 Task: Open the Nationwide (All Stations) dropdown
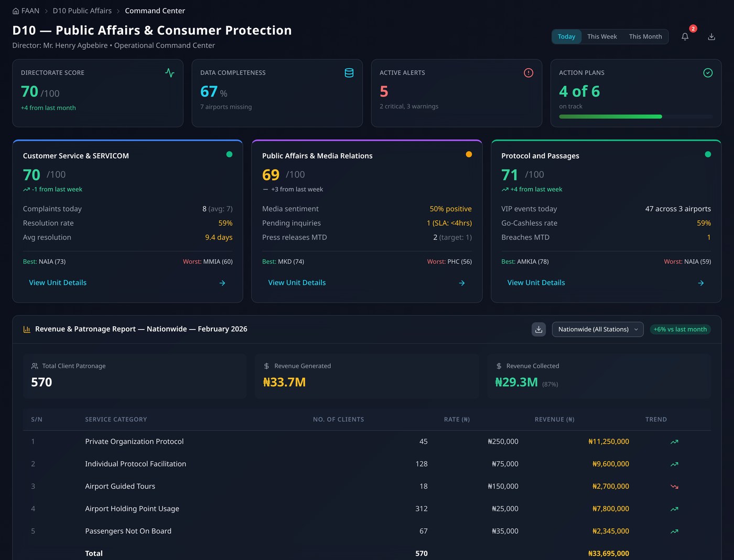pos(598,329)
